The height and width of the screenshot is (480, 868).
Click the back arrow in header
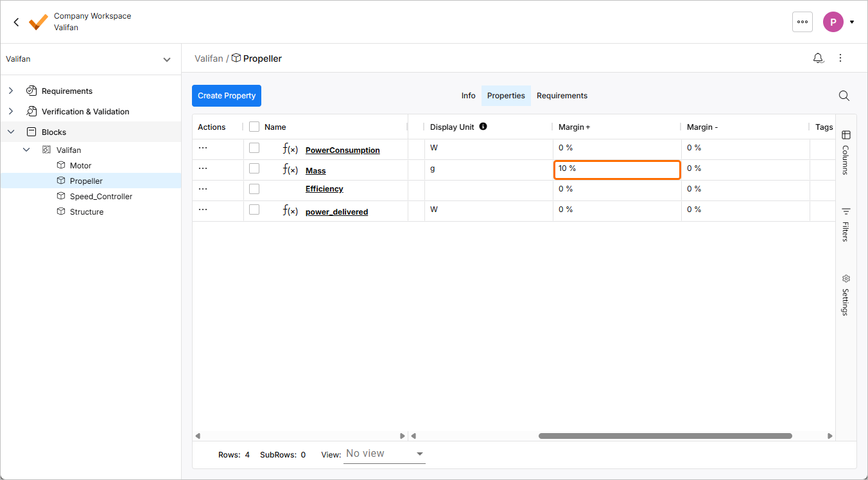(16, 22)
